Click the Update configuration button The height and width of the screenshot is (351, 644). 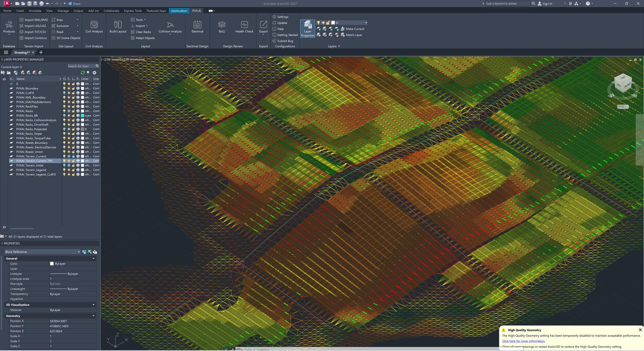click(280, 23)
